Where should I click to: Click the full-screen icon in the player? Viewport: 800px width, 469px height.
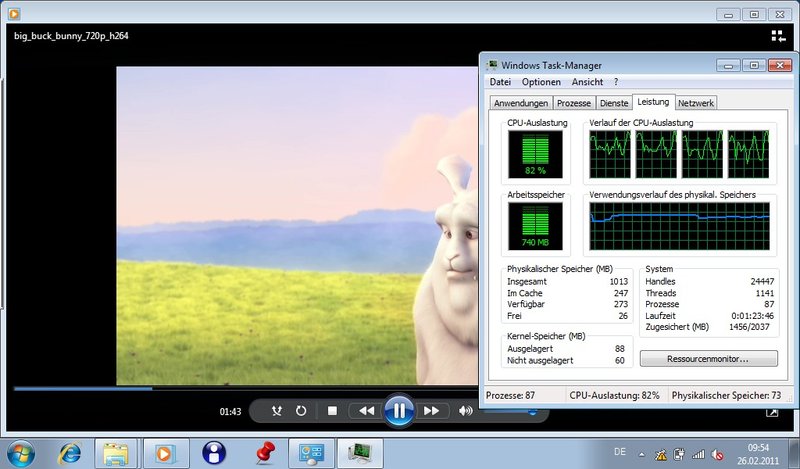tap(772, 412)
